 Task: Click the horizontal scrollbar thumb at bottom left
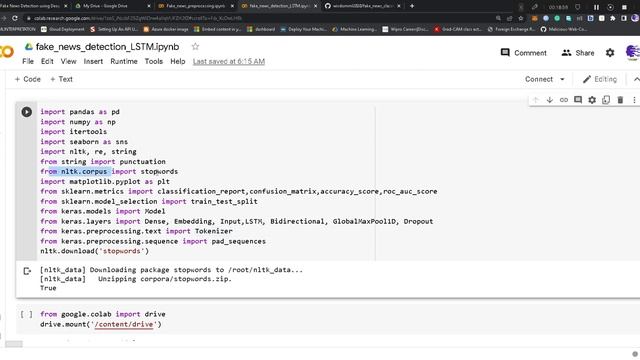[x=14, y=344]
